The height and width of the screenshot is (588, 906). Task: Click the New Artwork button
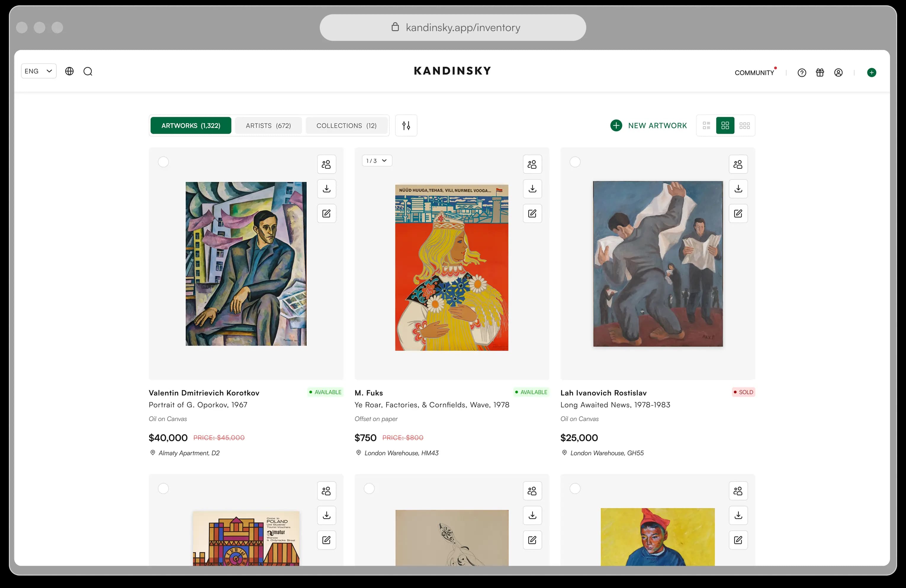point(648,126)
